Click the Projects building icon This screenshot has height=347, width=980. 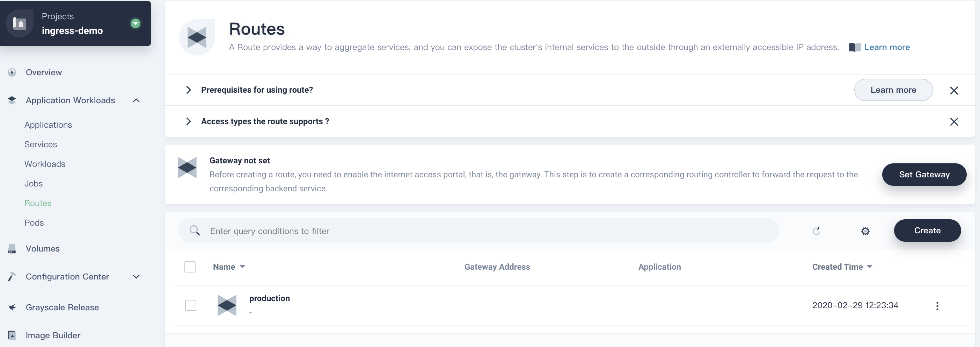point(20,24)
